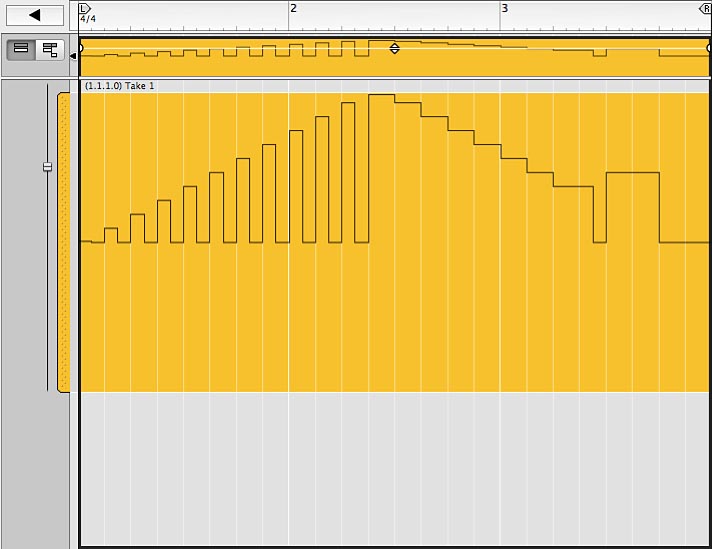Click bar 2 on the timeline ruler

(x=293, y=8)
